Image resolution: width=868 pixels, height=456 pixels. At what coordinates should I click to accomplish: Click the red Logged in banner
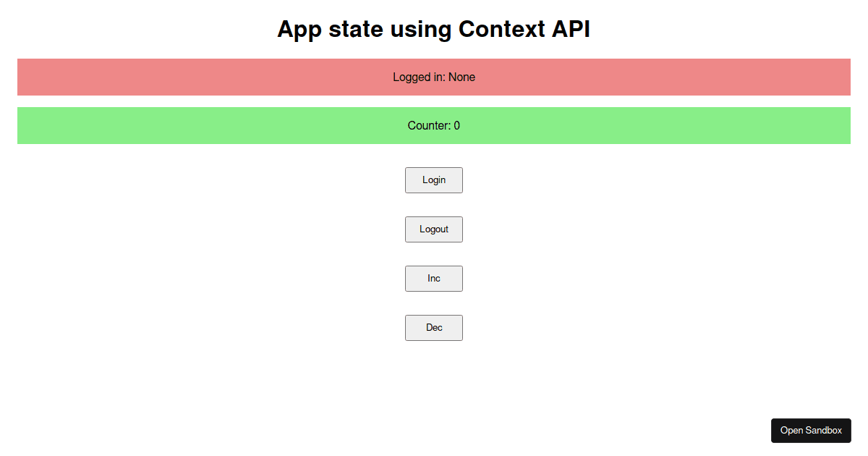434,77
